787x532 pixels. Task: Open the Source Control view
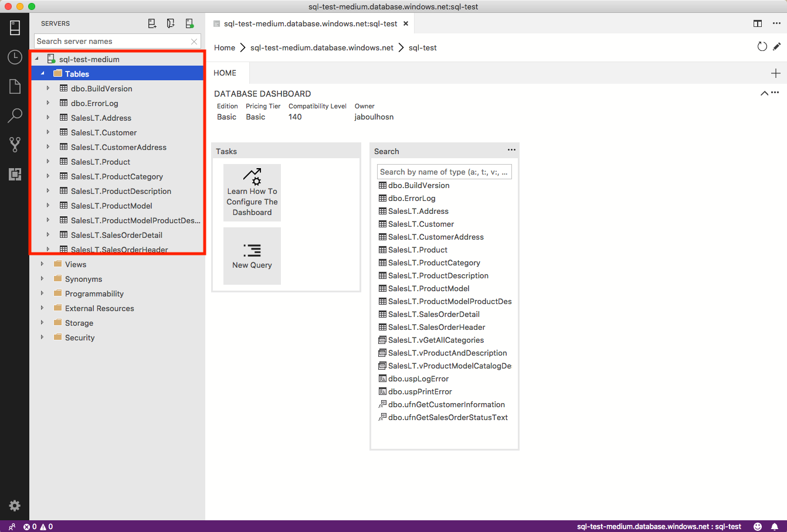click(x=15, y=144)
